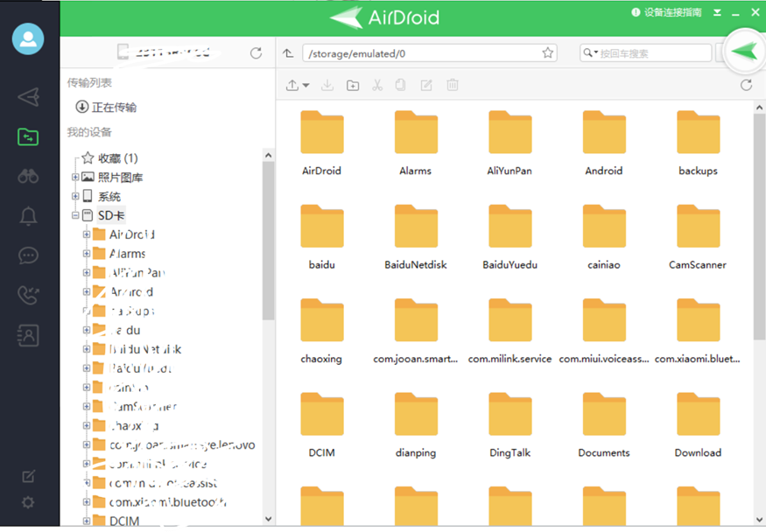The width and height of the screenshot is (766, 532).
Task: Select the cainiao folder in grid
Action: (604, 237)
